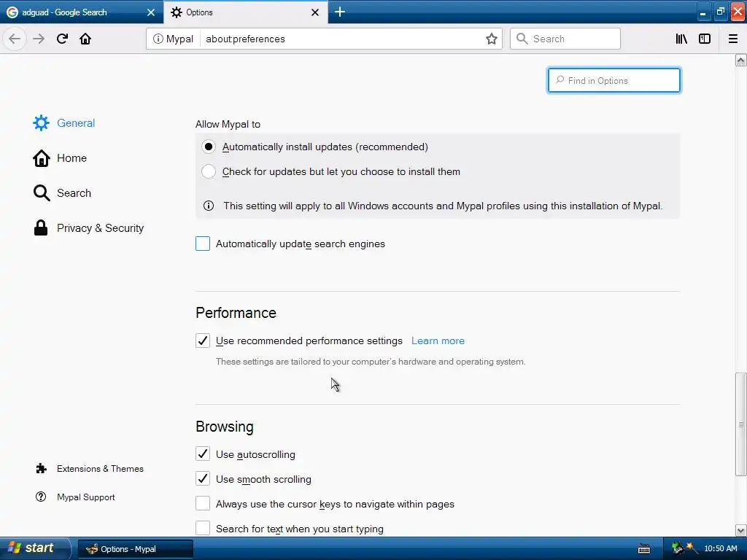
Task: Disable Use autoscrolling checkbox
Action: pos(203,454)
